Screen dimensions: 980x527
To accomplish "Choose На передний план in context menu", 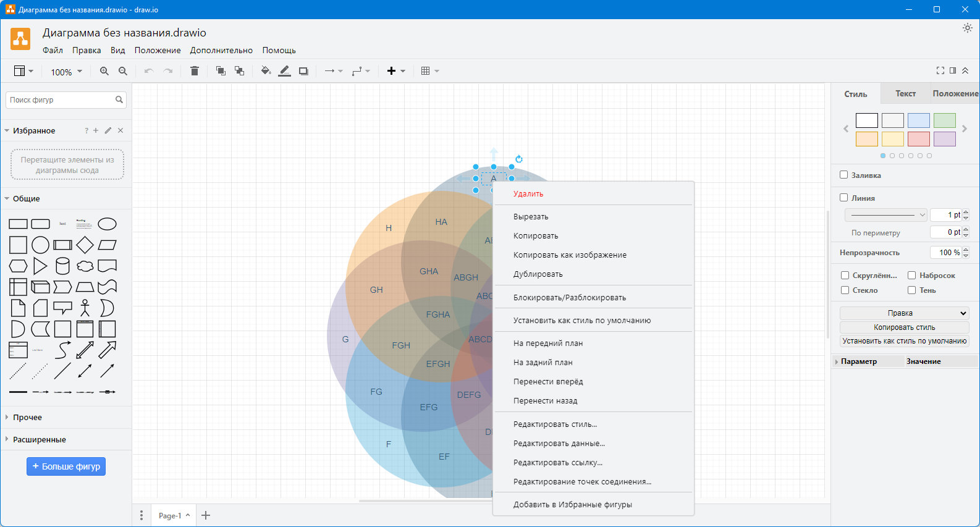I will pyautogui.click(x=593, y=343).
